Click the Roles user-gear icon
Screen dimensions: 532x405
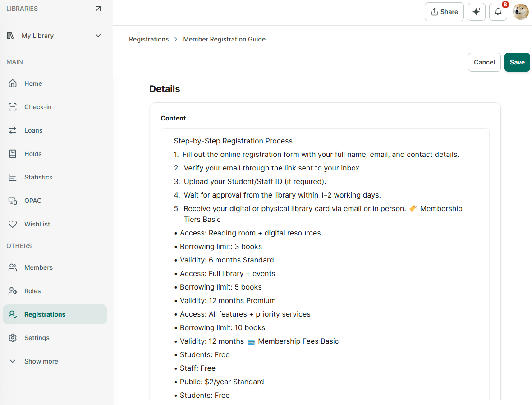pos(13,291)
